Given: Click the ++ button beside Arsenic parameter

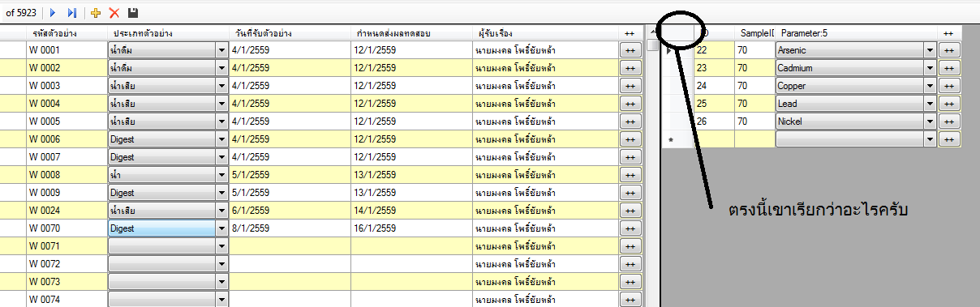Looking at the screenshot, I should 949,49.
